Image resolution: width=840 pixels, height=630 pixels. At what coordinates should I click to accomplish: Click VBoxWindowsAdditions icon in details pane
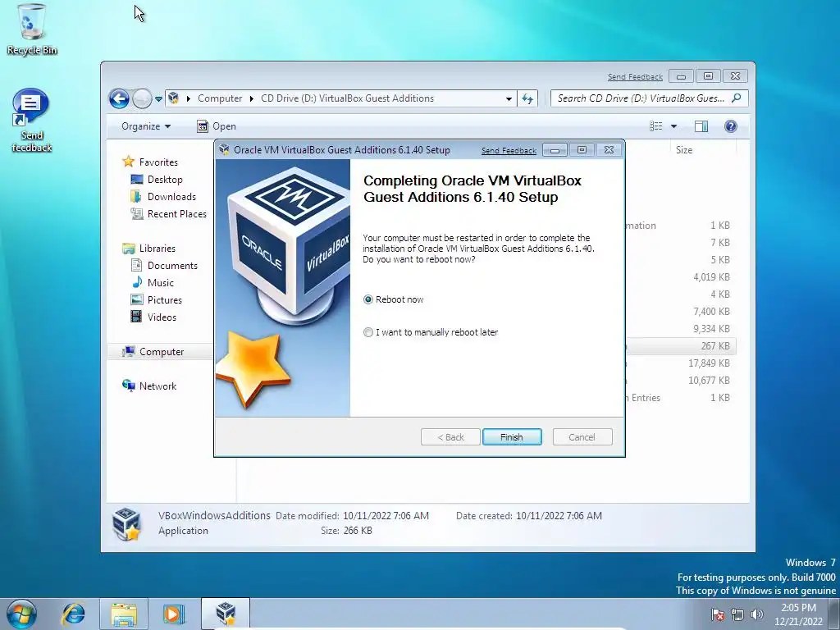pyautogui.click(x=126, y=523)
